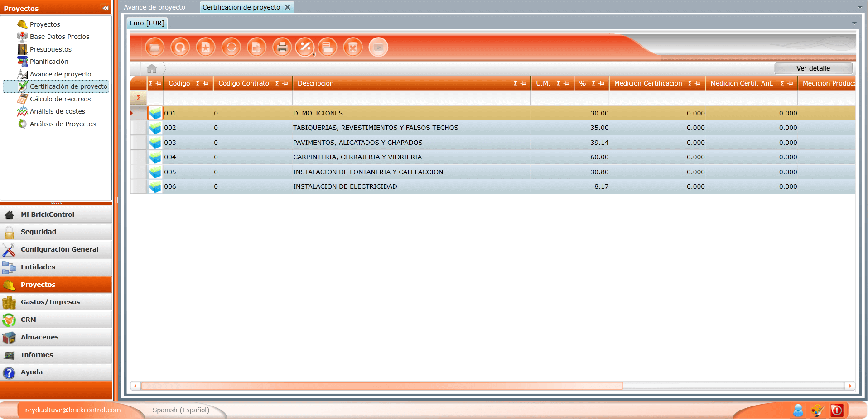
Task: Click the home breadcrumb icon
Action: point(152,69)
